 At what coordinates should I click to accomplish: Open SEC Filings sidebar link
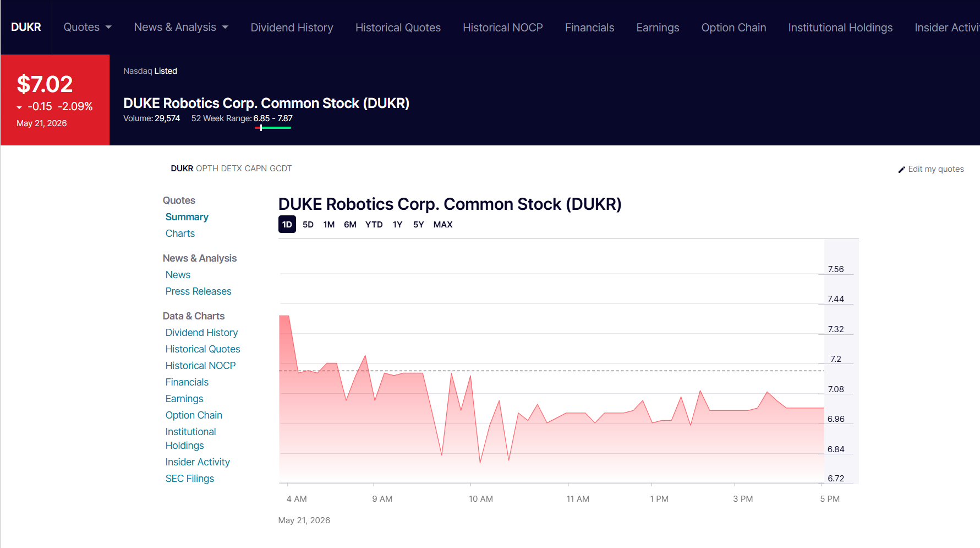pos(189,479)
